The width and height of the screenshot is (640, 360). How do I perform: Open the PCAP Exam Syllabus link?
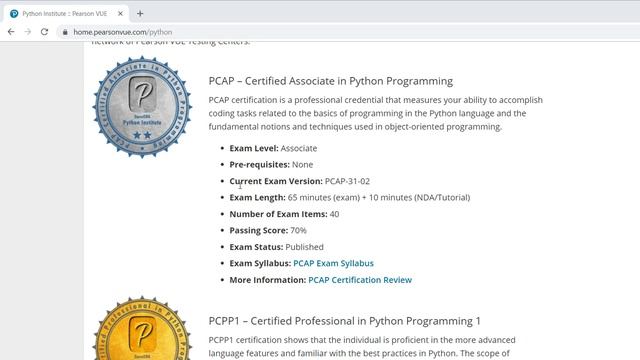[333, 263]
